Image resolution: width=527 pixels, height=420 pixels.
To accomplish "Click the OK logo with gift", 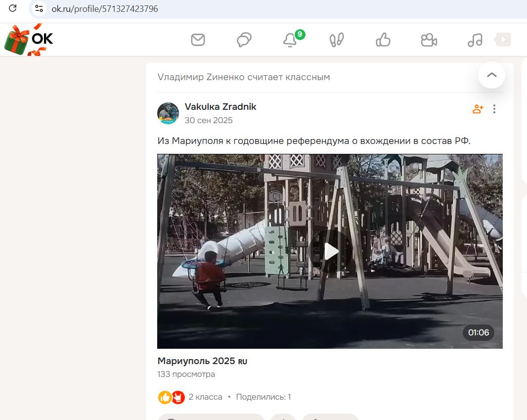I will coord(29,40).
